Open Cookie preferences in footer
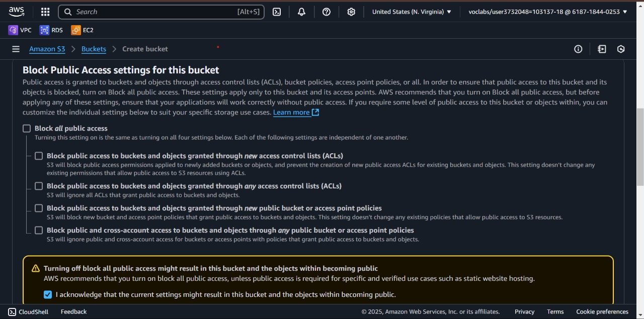 click(602, 312)
